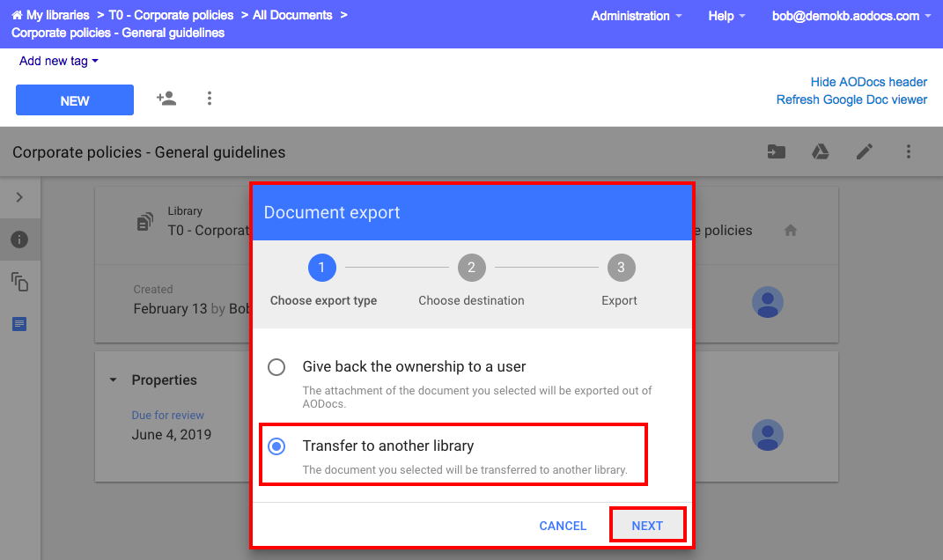The width and height of the screenshot is (943, 560).
Task: Select Transfer to another library radio option
Action: 276,446
